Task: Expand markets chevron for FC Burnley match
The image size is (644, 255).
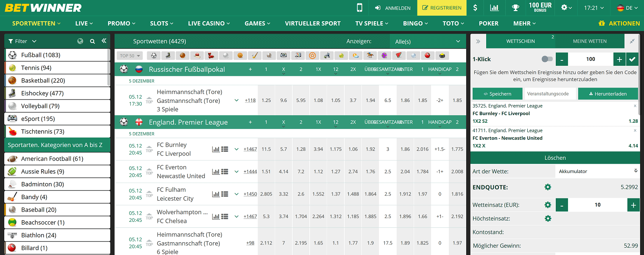Action: (236, 149)
